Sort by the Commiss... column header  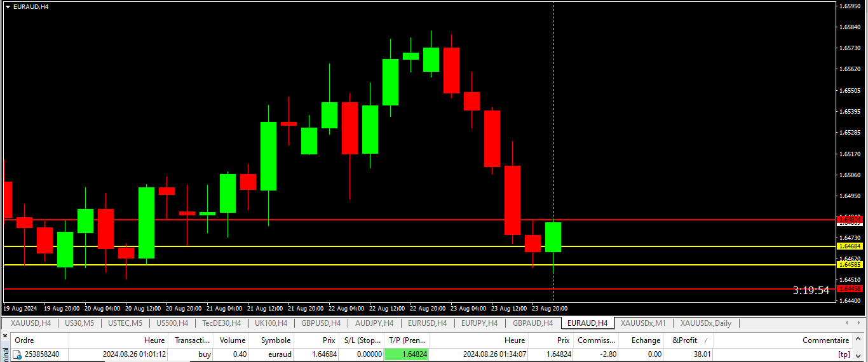(x=596, y=340)
